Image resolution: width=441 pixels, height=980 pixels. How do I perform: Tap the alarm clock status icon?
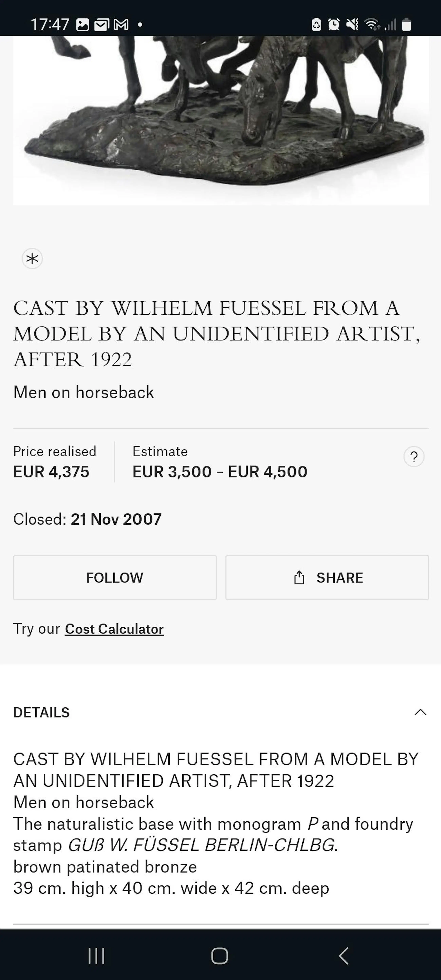click(x=334, y=25)
